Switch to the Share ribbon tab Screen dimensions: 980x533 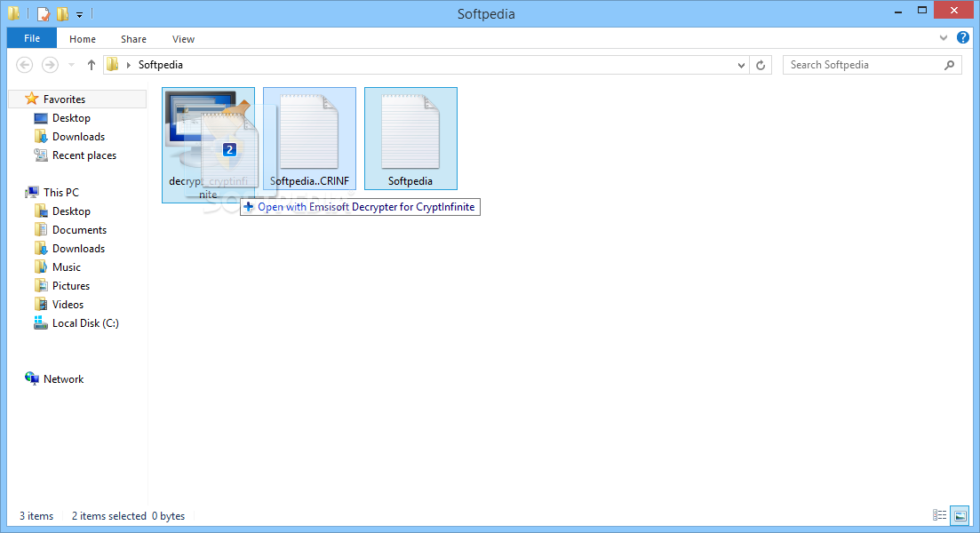(x=134, y=39)
